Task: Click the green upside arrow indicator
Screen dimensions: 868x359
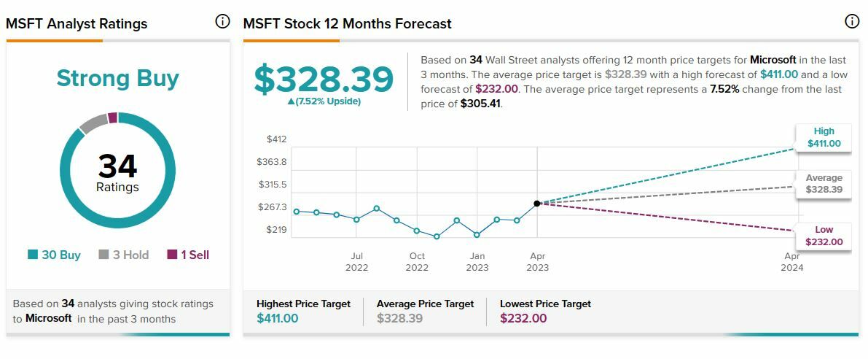Action: (x=292, y=101)
